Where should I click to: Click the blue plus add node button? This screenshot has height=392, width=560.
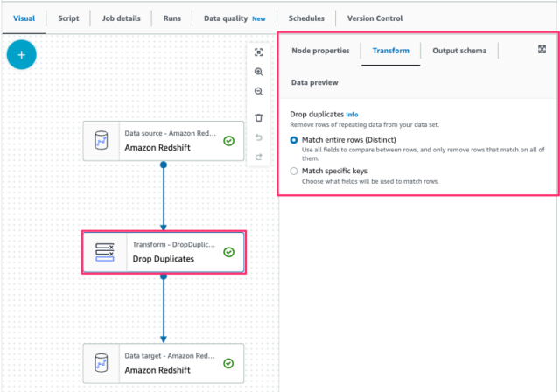tap(21, 54)
